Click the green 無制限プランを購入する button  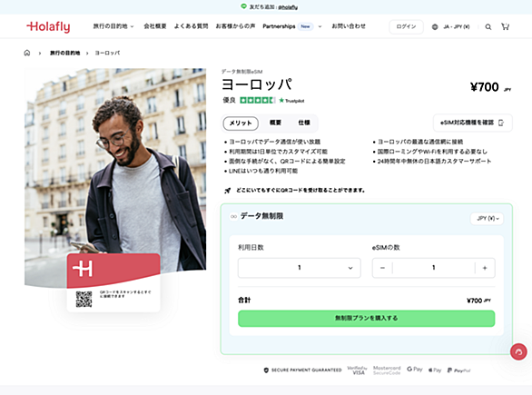click(367, 319)
